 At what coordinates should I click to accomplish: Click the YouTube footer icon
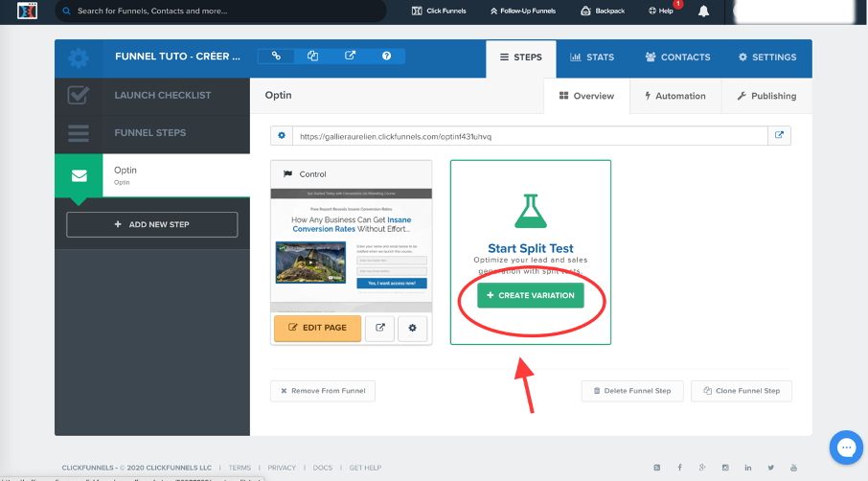tap(793, 468)
